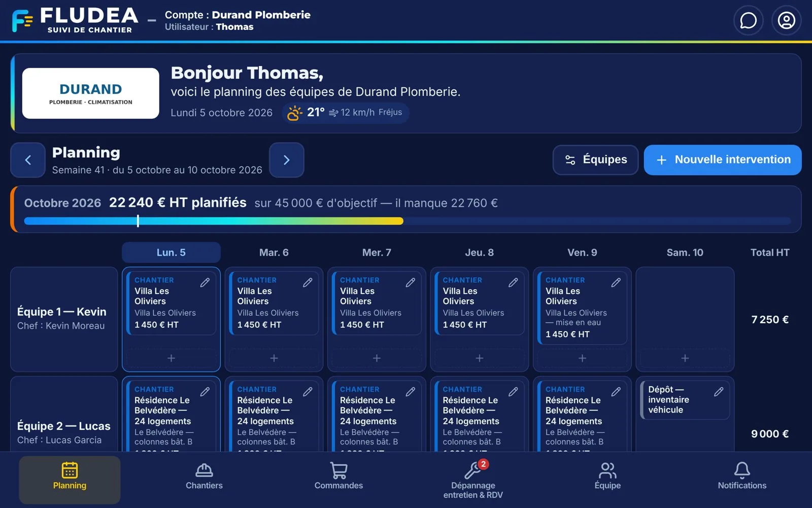Go to next week in Planning

pos(287,160)
